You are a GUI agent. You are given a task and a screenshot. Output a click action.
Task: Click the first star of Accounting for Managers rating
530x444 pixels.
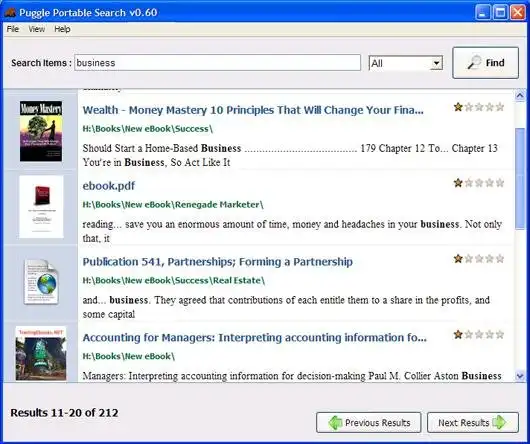(458, 335)
